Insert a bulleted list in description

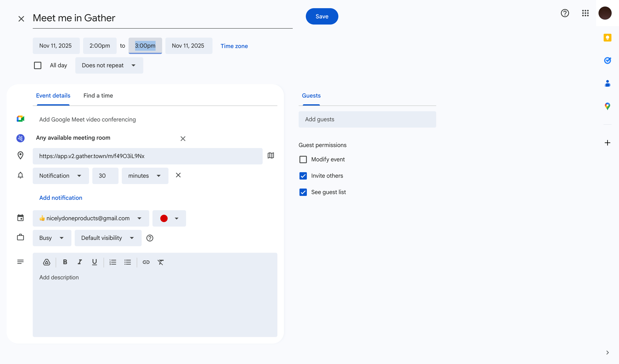click(127, 262)
